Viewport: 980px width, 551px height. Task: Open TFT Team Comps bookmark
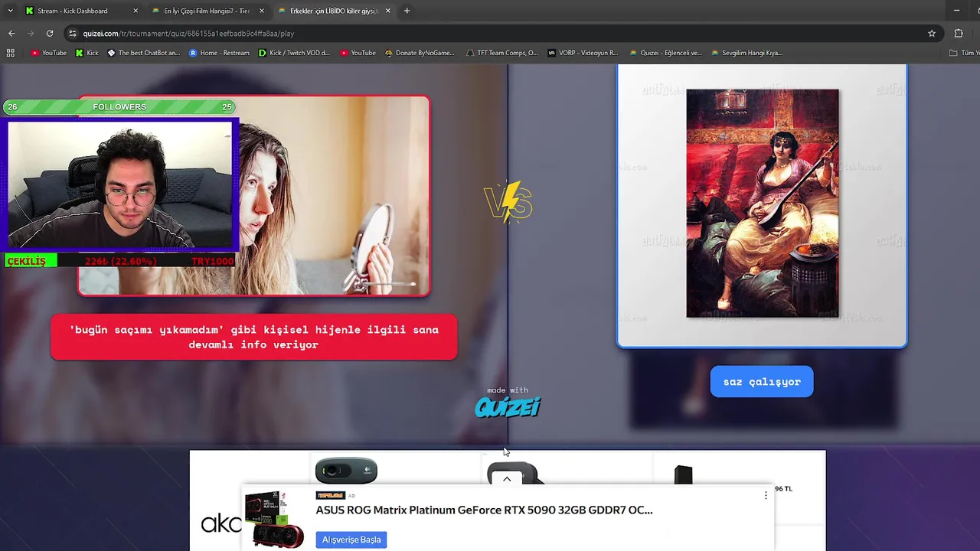tap(501, 53)
